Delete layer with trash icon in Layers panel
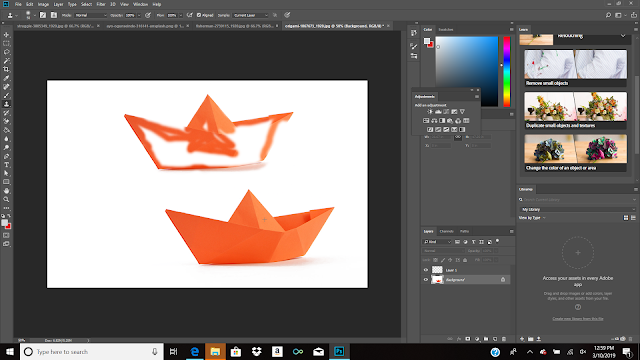The image size is (640, 360). click(504, 339)
